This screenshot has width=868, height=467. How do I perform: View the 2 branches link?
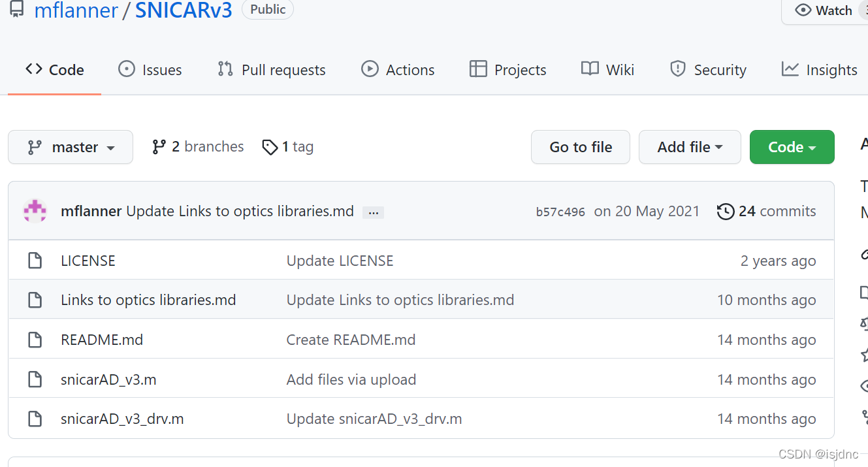click(x=198, y=147)
